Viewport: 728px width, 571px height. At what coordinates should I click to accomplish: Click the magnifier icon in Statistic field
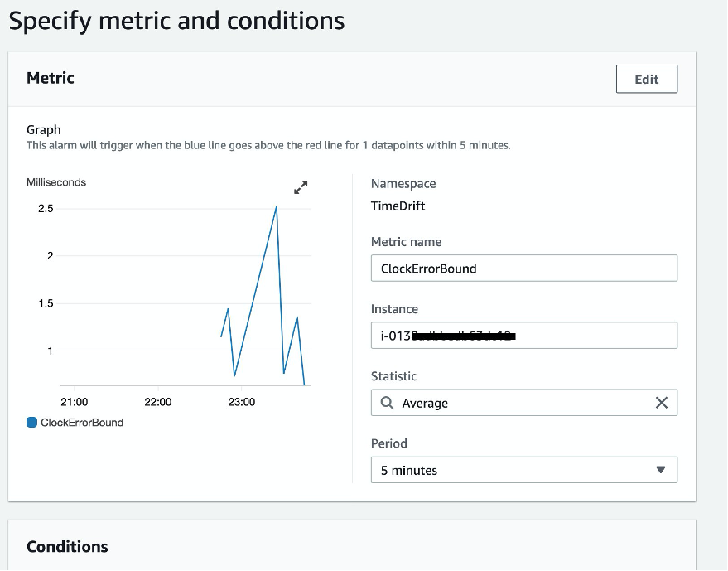pyautogui.click(x=387, y=403)
